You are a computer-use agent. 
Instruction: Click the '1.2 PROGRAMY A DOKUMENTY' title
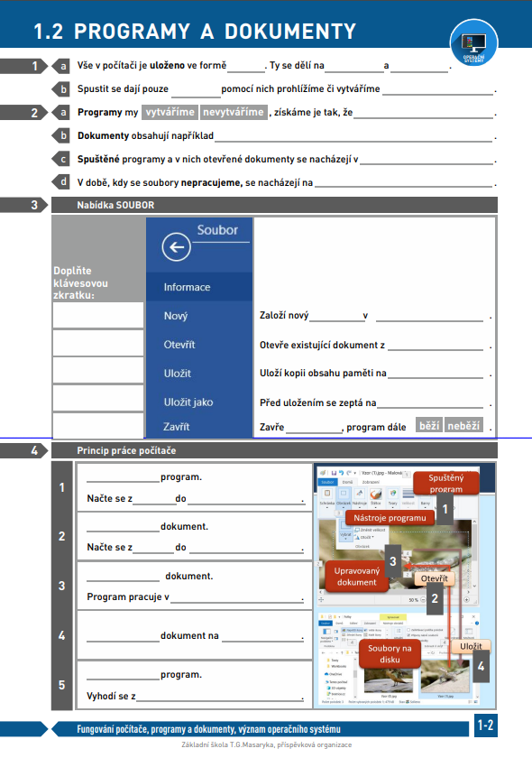pyautogui.click(x=195, y=32)
